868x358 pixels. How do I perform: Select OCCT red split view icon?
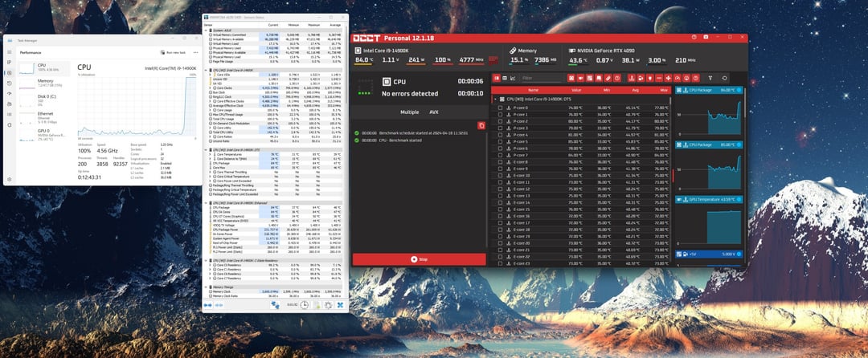497,78
